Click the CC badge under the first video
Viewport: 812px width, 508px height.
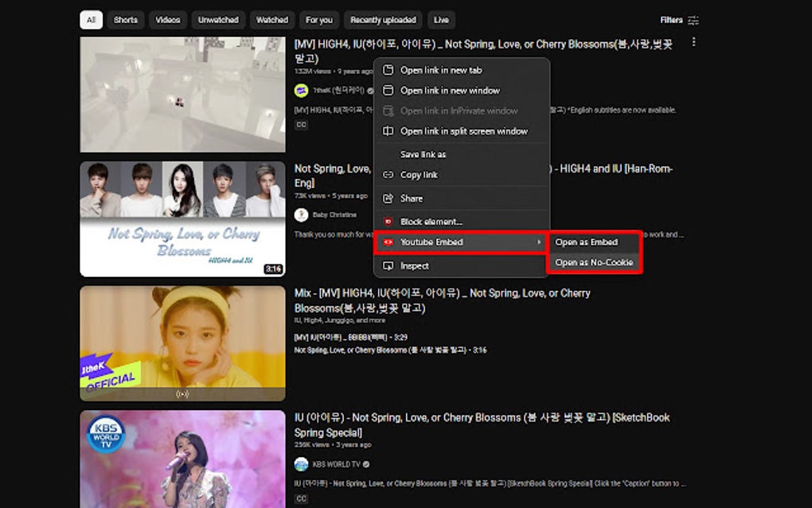point(300,124)
